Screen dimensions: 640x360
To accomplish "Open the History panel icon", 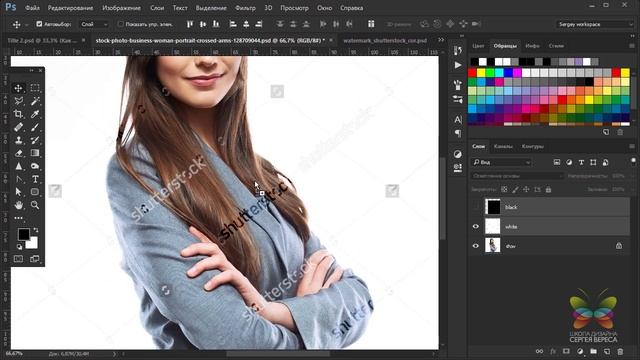I will (x=458, y=51).
